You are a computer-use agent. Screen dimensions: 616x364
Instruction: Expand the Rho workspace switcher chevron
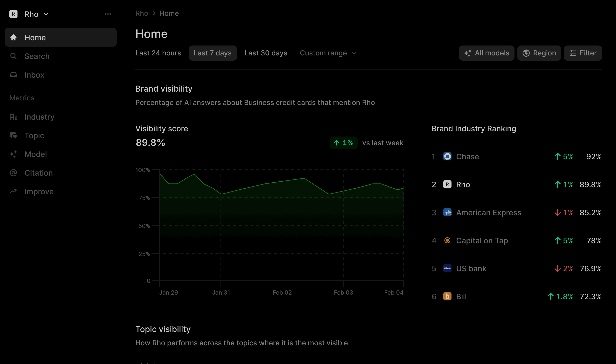click(x=46, y=14)
